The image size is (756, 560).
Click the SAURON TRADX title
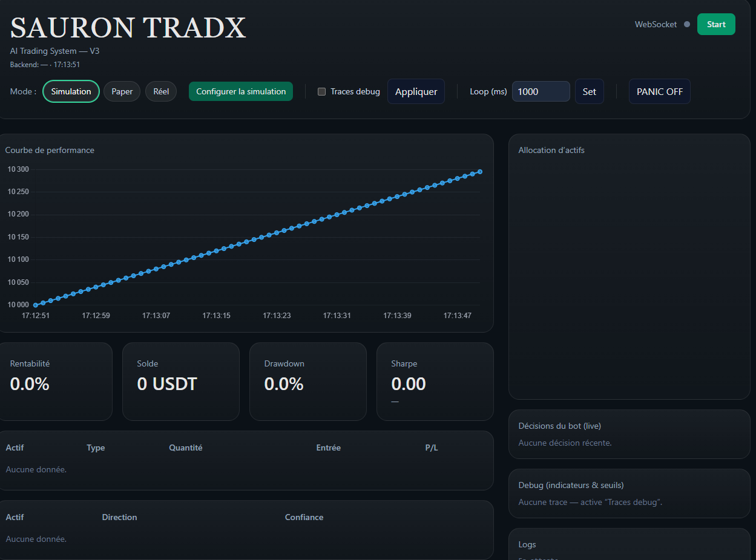pyautogui.click(x=128, y=27)
